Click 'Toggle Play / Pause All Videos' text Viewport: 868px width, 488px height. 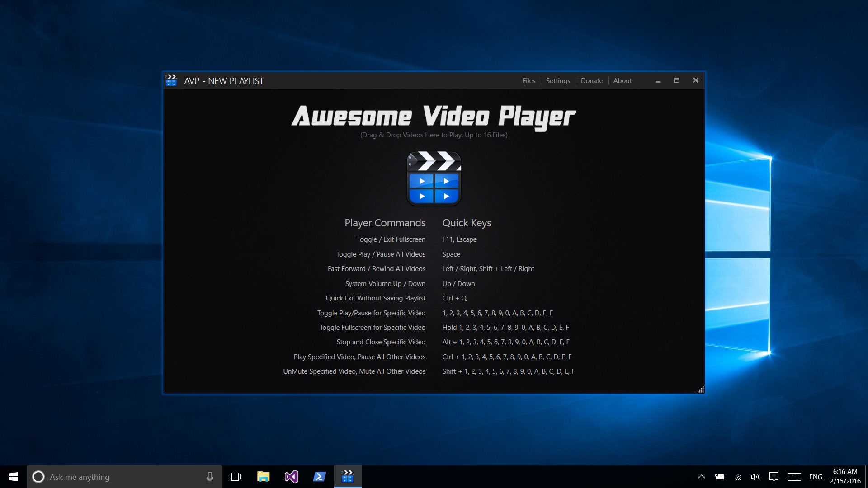click(381, 254)
